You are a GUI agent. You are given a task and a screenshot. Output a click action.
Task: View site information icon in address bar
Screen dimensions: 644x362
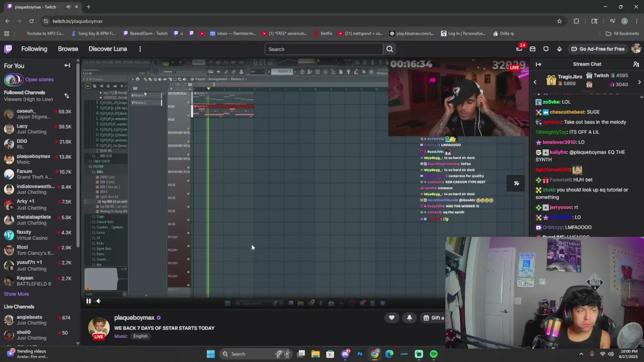(46, 21)
